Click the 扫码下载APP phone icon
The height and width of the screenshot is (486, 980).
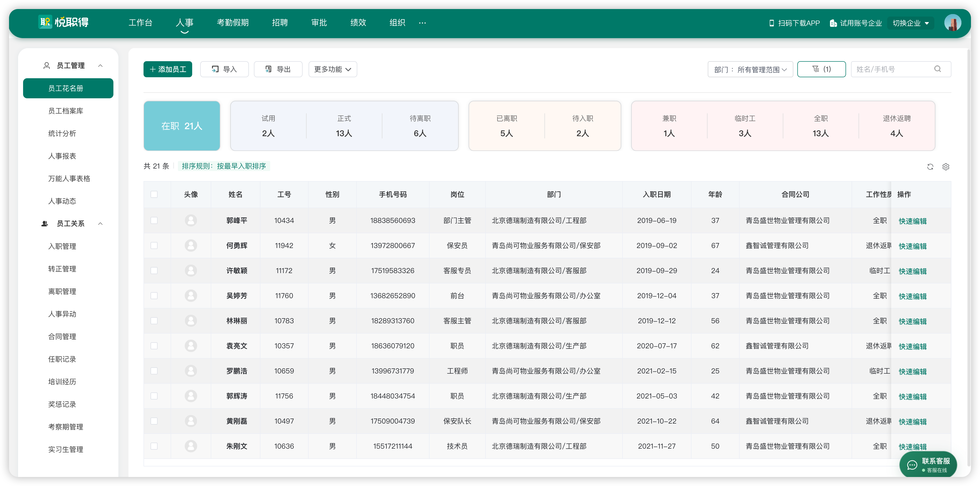[x=771, y=23]
